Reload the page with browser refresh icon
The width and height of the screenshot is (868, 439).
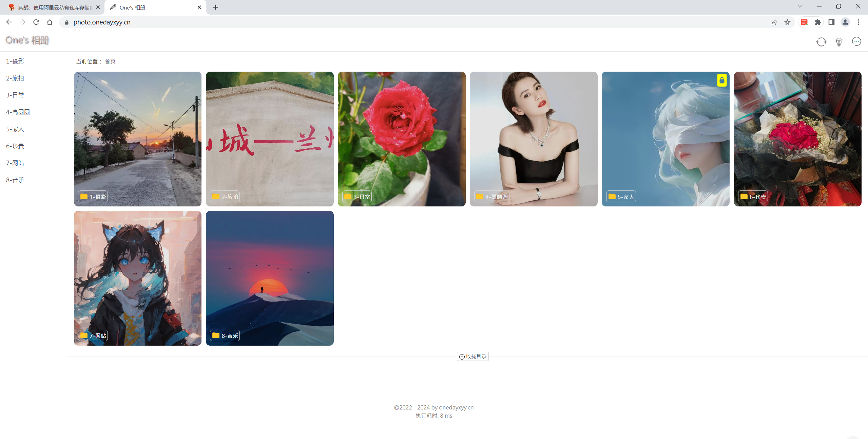(x=36, y=22)
